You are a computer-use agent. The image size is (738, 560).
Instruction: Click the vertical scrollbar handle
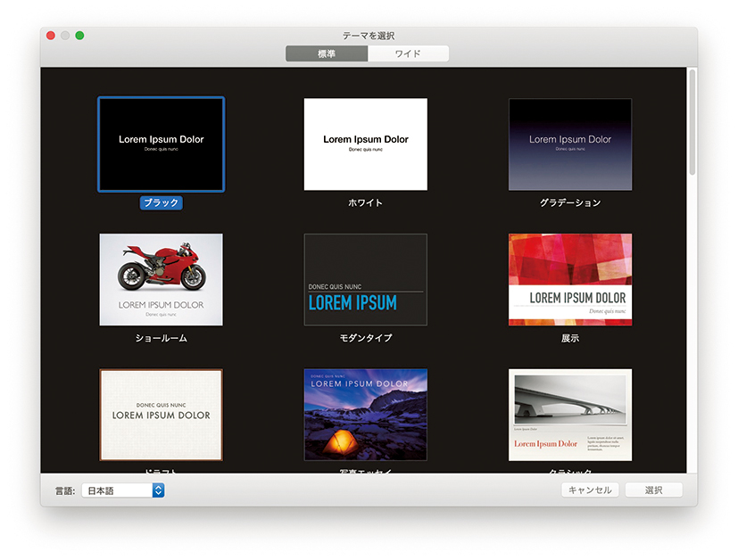click(692, 120)
